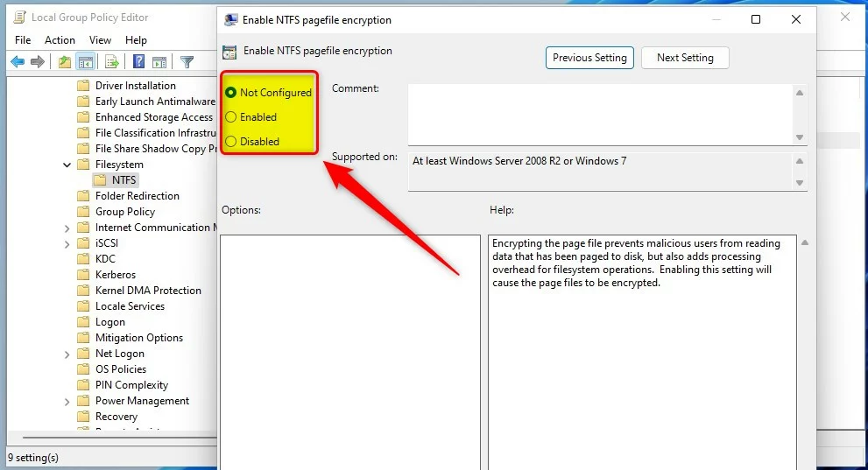The height and width of the screenshot is (470, 868).
Task: Click the Filter funnel icon
Action: click(x=187, y=62)
